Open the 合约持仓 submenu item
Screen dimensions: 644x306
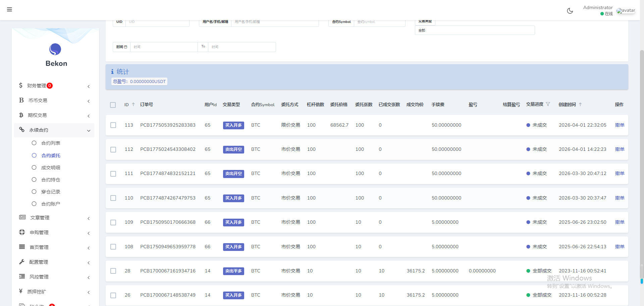pyautogui.click(x=51, y=180)
